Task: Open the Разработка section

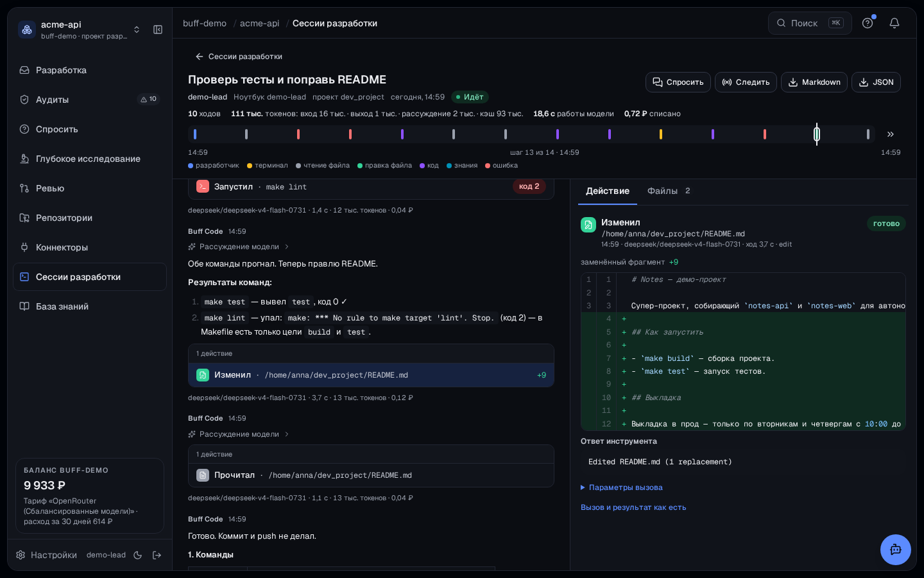Action: 90,70
